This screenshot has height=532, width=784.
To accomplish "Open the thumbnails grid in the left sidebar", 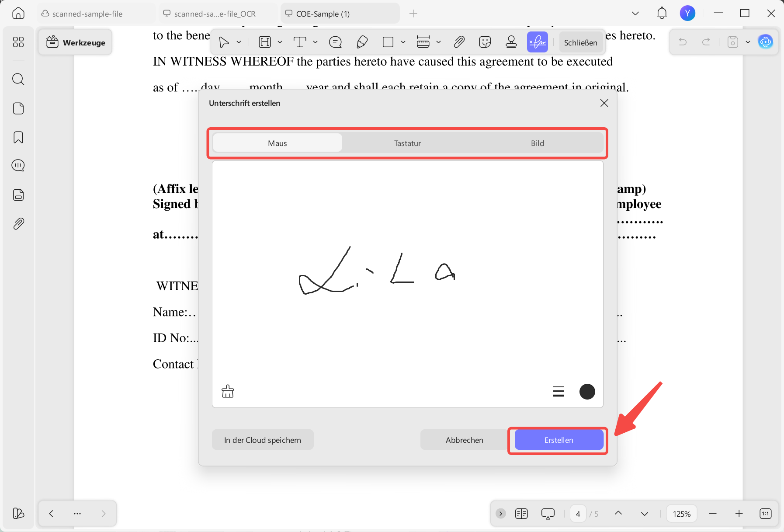I will tap(18, 42).
